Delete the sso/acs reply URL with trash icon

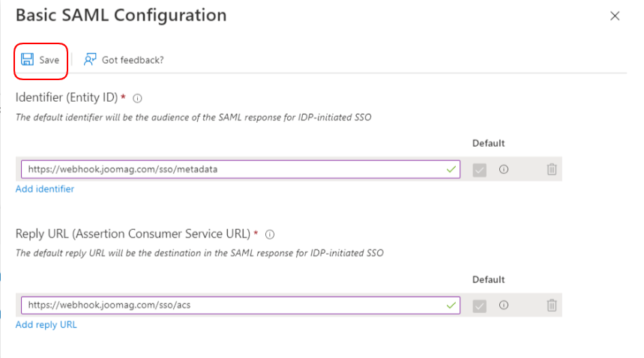tap(552, 306)
